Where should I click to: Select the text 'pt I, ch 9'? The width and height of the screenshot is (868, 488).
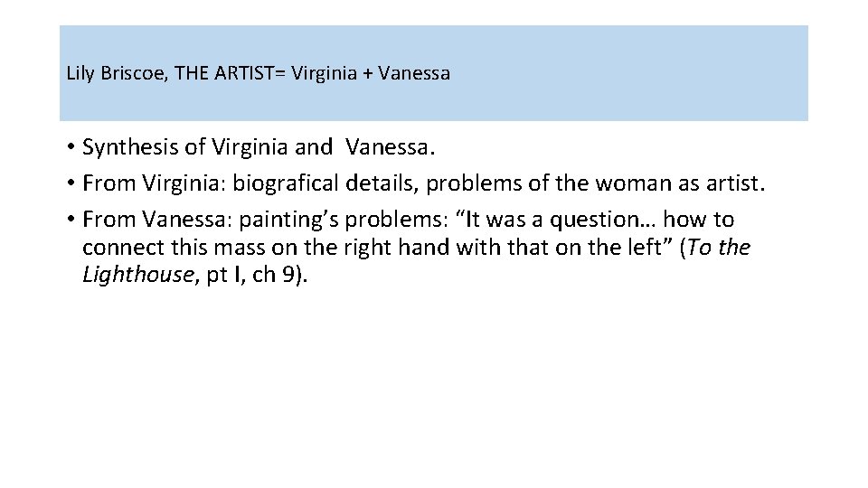tap(250, 275)
